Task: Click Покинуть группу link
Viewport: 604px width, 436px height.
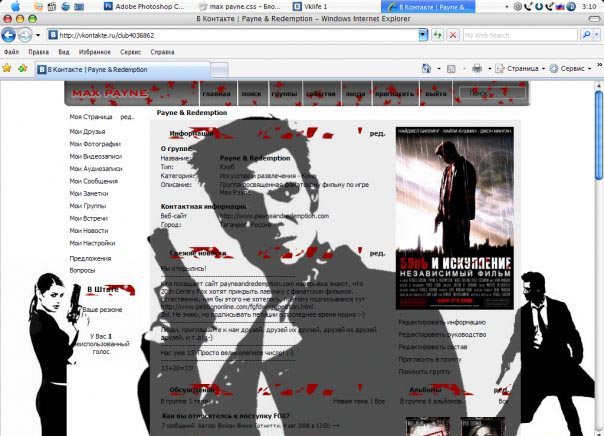Action: [424, 371]
